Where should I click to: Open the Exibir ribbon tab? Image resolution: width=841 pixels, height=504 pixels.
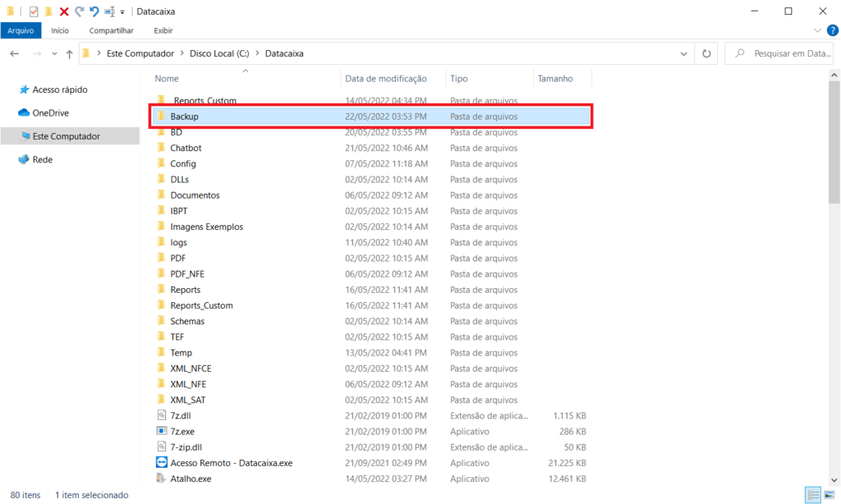(x=163, y=30)
